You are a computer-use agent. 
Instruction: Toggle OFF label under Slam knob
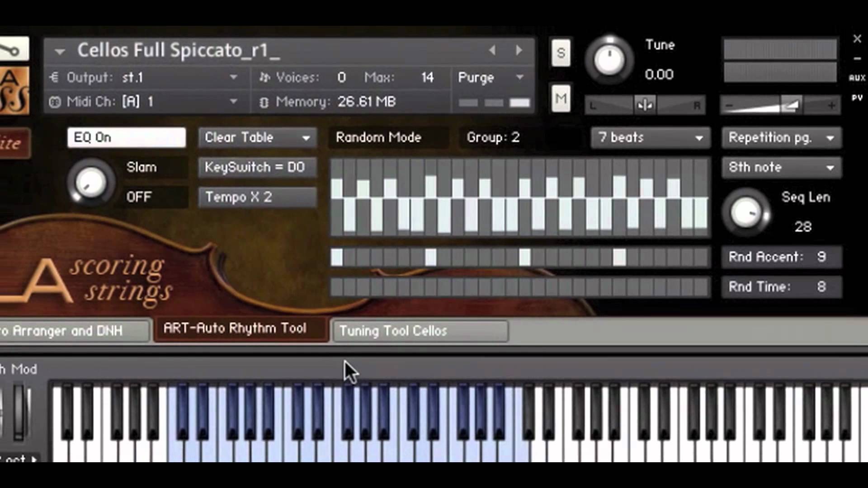(x=138, y=197)
